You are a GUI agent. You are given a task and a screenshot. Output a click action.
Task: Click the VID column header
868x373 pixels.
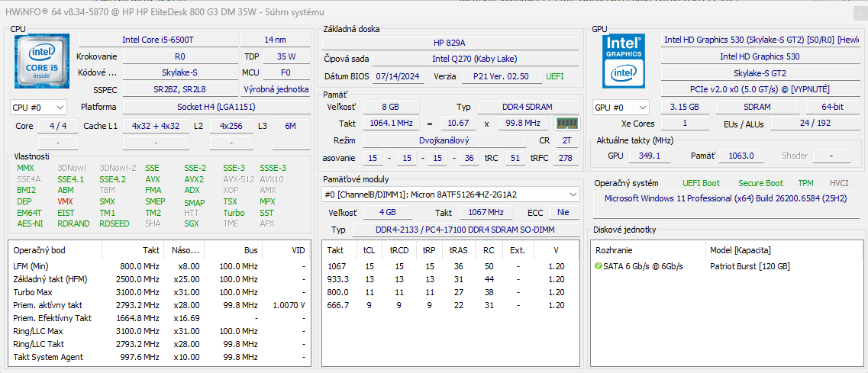(x=286, y=251)
